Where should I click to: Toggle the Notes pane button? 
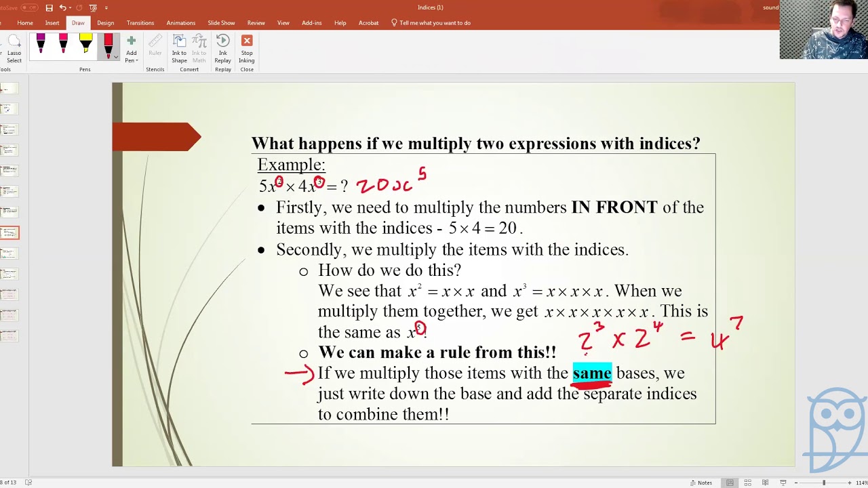click(701, 483)
